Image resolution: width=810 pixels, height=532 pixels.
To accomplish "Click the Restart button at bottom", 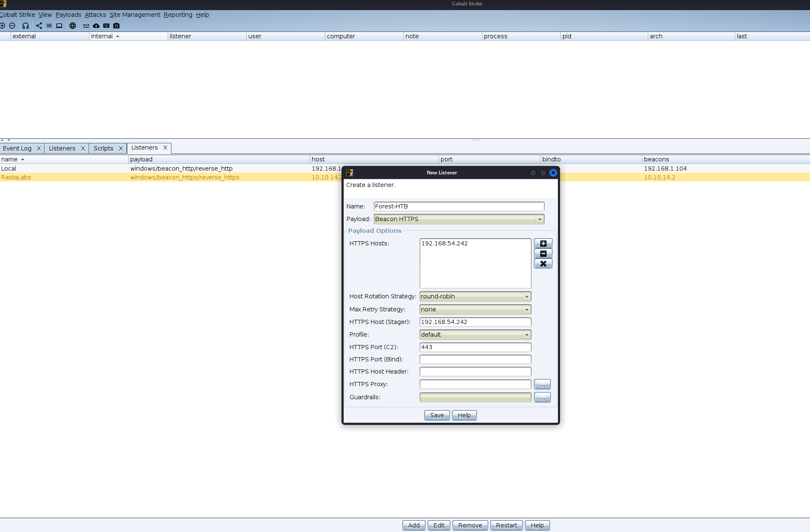I will [x=506, y=525].
